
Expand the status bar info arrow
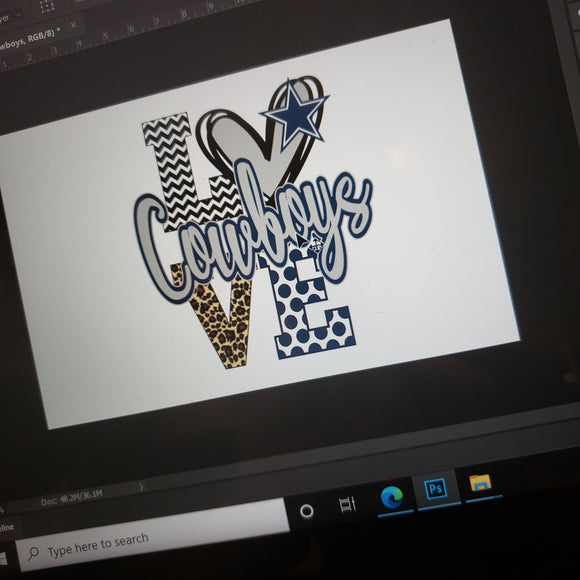(141, 487)
